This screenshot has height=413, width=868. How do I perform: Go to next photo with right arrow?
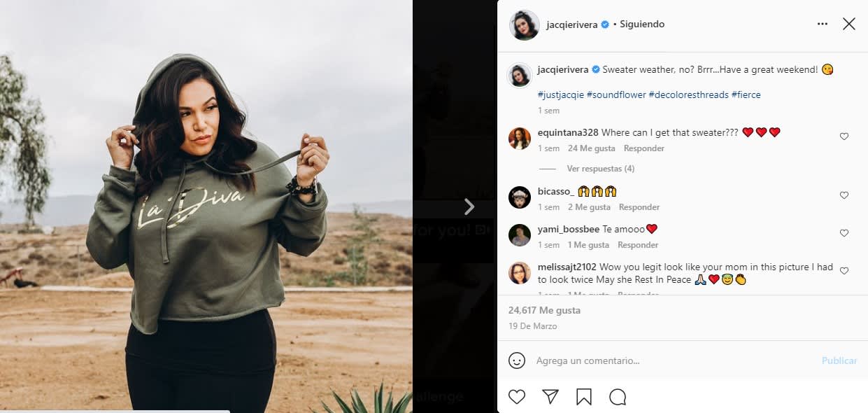click(x=469, y=206)
